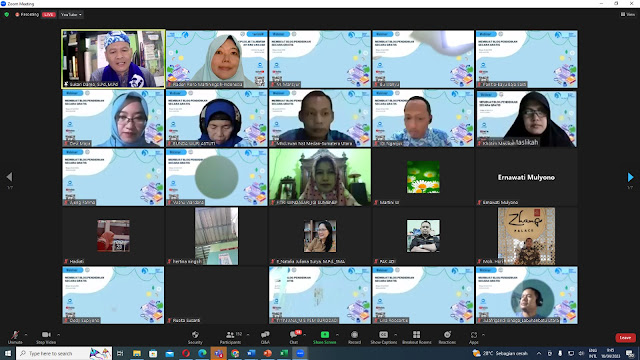Open the Chat panel with unread badge
Image resolution: width=640 pixels, height=360 pixels.
294,337
